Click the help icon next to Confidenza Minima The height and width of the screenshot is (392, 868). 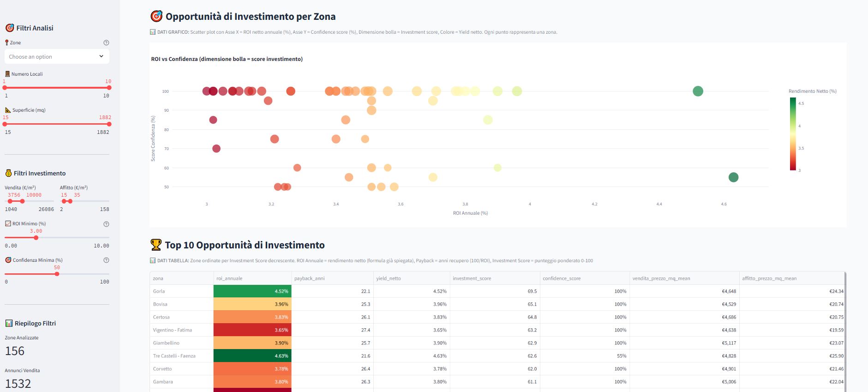(x=107, y=260)
